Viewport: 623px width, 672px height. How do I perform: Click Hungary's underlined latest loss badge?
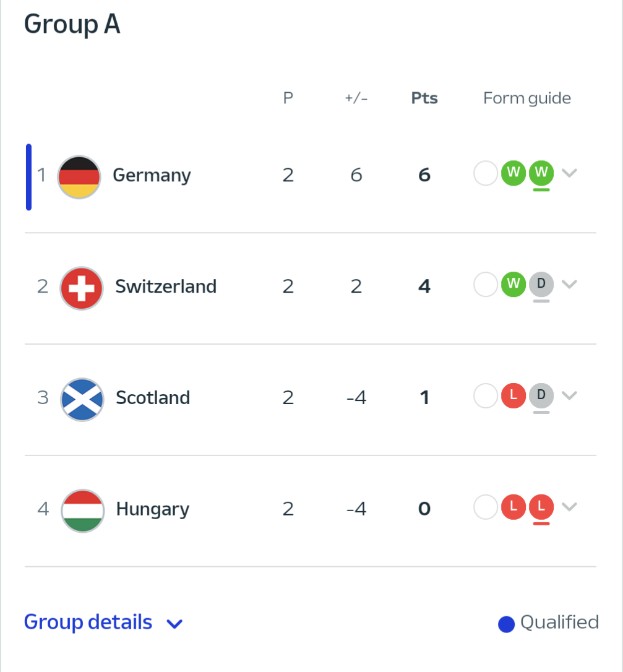541,507
